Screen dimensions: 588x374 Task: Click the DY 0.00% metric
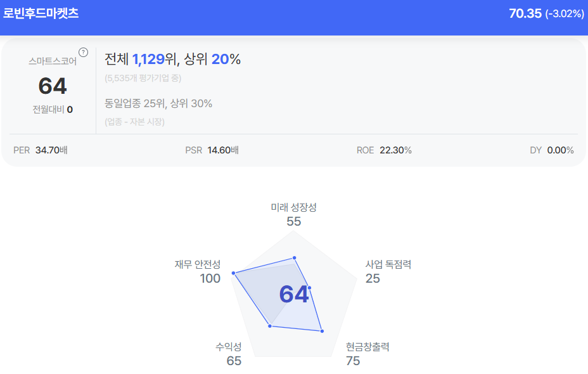pyautogui.click(x=551, y=150)
